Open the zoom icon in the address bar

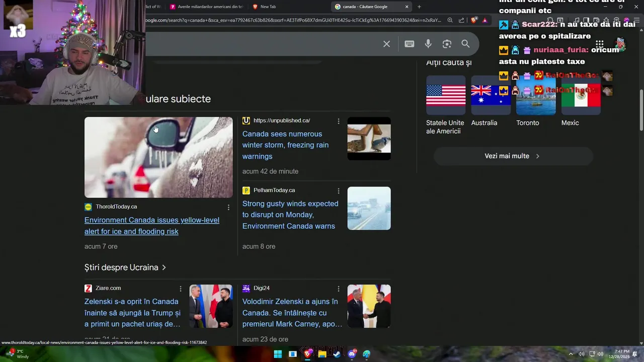point(450,20)
